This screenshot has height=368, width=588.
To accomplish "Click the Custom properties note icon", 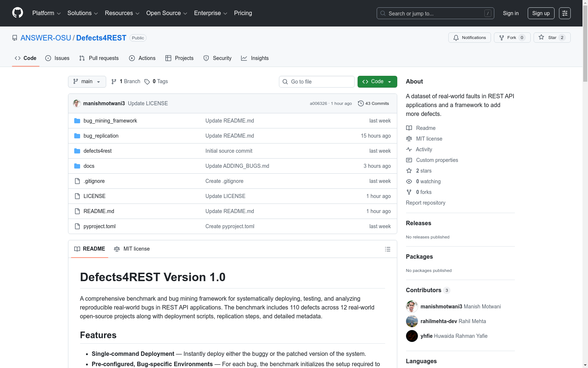I will coord(409,160).
